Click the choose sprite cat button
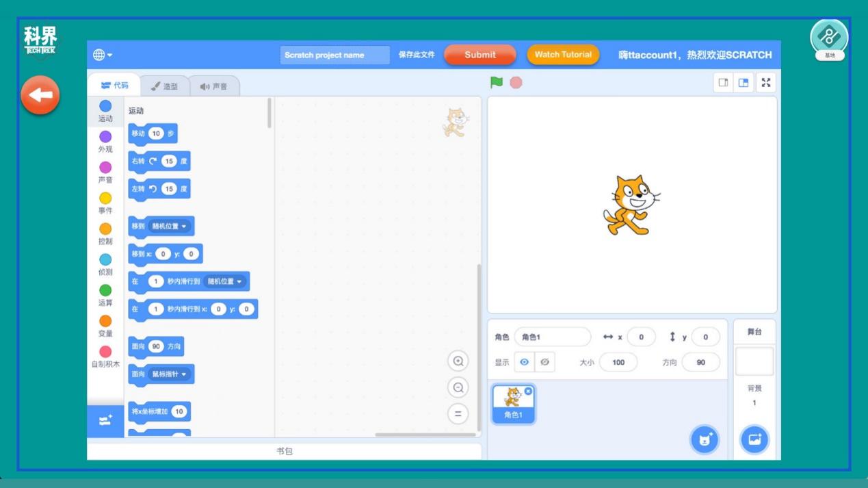 (705, 439)
